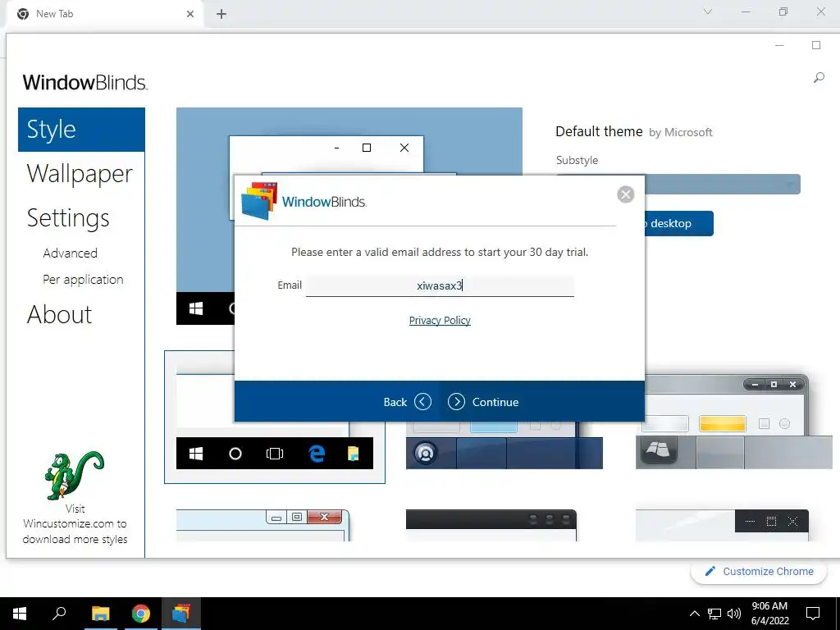
Task: Click Task View icon in style preview
Action: point(275,454)
